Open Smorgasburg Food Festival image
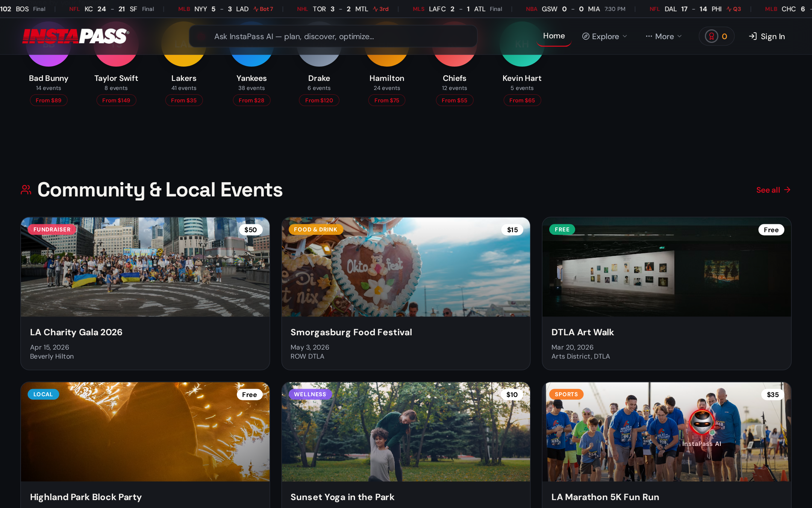The width and height of the screenshot is (812, 508). [x=406, y=267]
